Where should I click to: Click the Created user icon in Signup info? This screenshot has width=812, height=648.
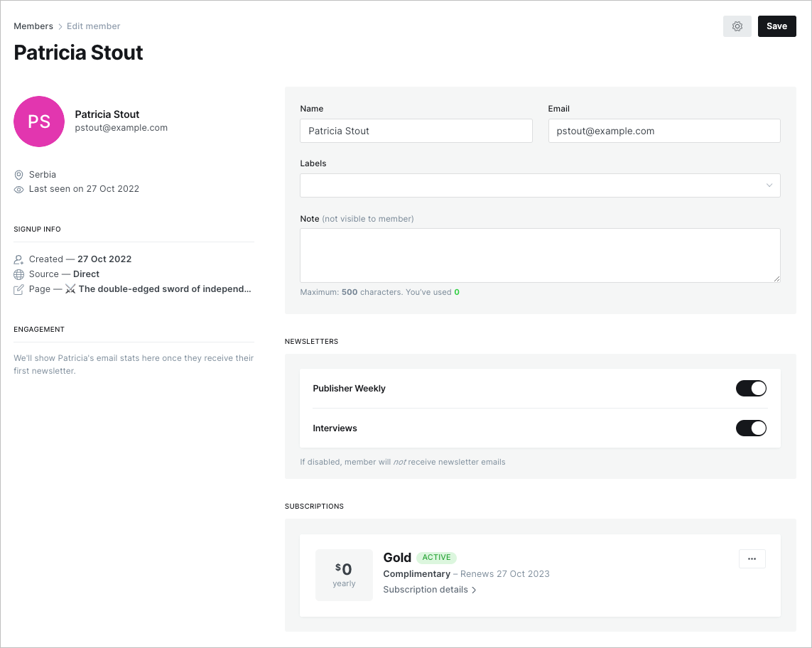click(x=19, y=260)
